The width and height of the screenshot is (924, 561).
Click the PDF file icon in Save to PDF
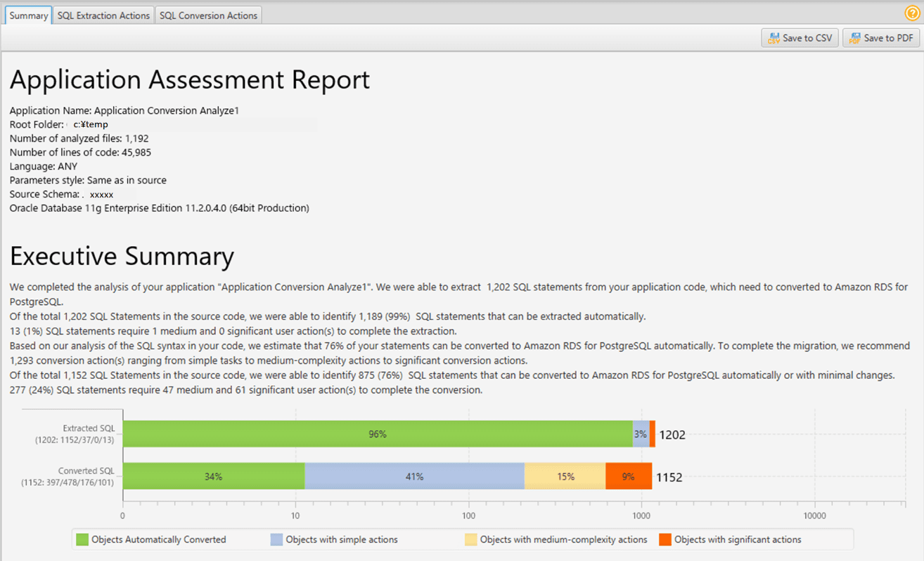click(854, 38)
